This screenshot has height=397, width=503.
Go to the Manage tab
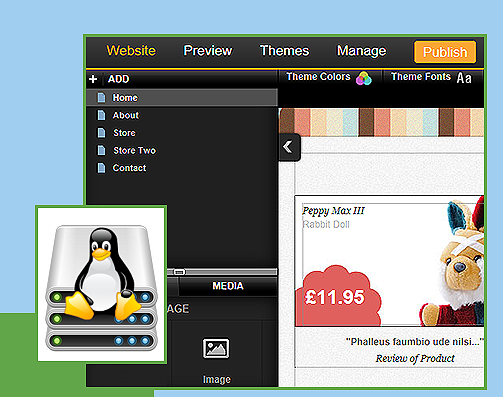[x=361, y=51]
